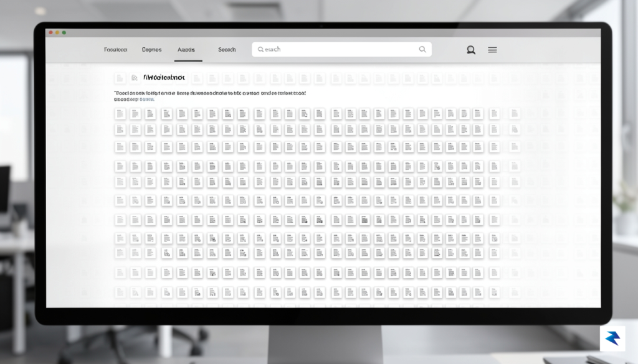The height and width of the screenshot is (364, 638).
Task: Click the small icon beside the page heading
Action: click(x=135, y=78)
